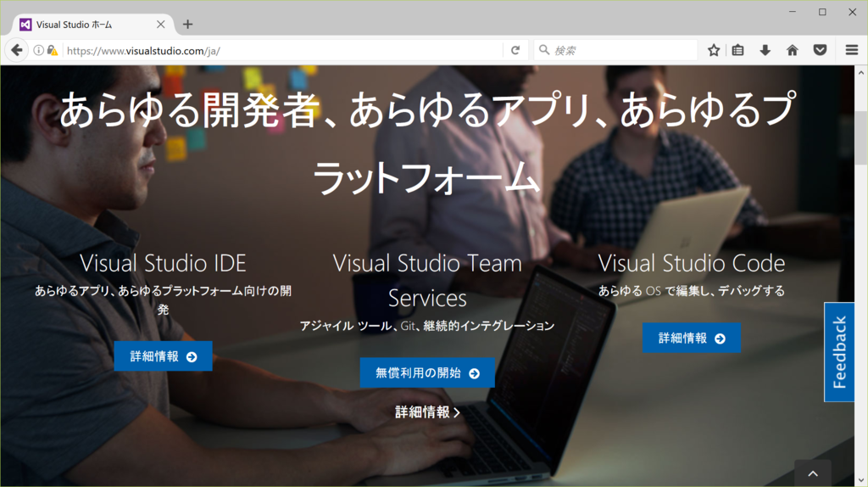Click the URL address bar

tap(282, 50)
